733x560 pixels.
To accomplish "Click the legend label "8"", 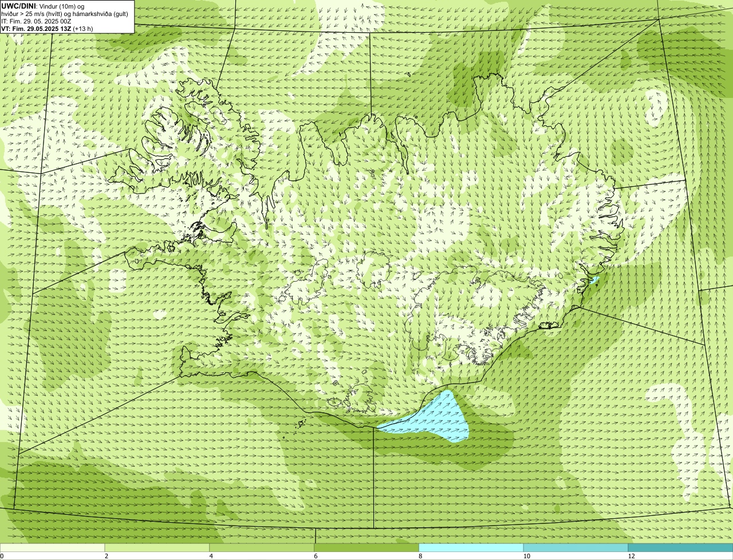I will click(420, 556).
